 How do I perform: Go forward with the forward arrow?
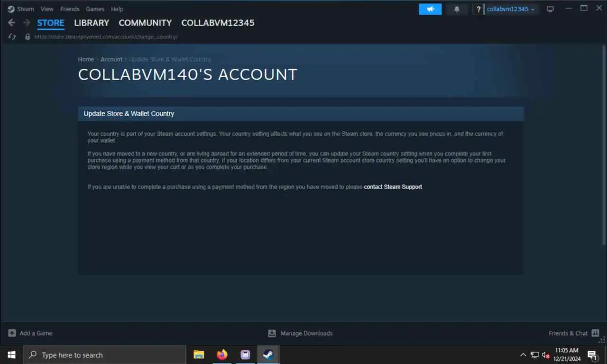[27, 23]
